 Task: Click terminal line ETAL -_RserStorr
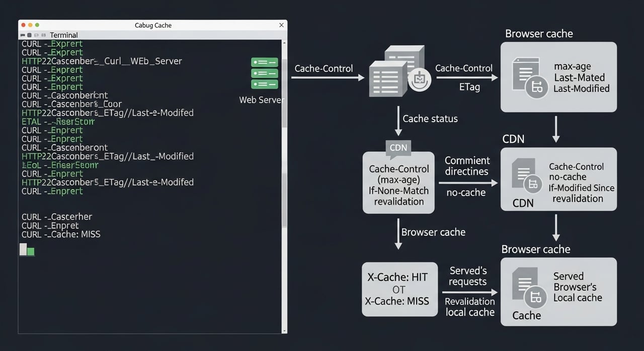tap(58, 122)
